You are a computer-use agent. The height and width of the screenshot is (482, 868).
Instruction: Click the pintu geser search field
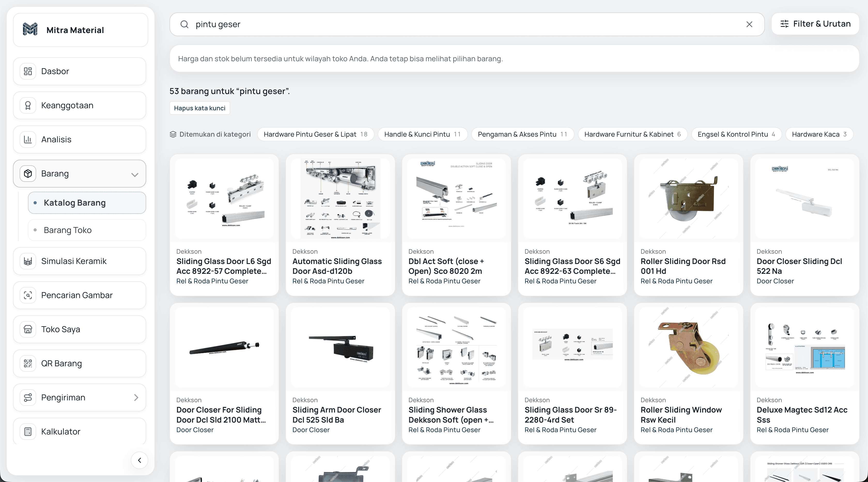pyautogui.click(x=467, y=24)
